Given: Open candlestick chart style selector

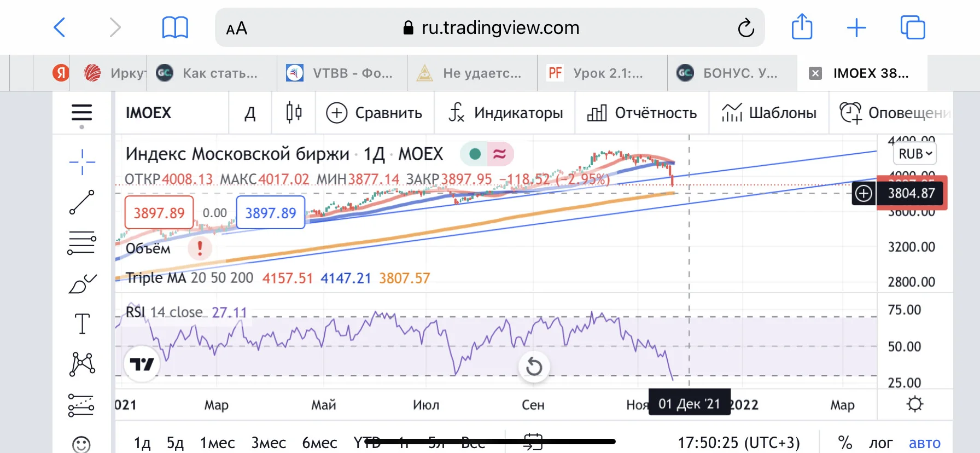Looking at the screenshot, I should click(294, 113).
